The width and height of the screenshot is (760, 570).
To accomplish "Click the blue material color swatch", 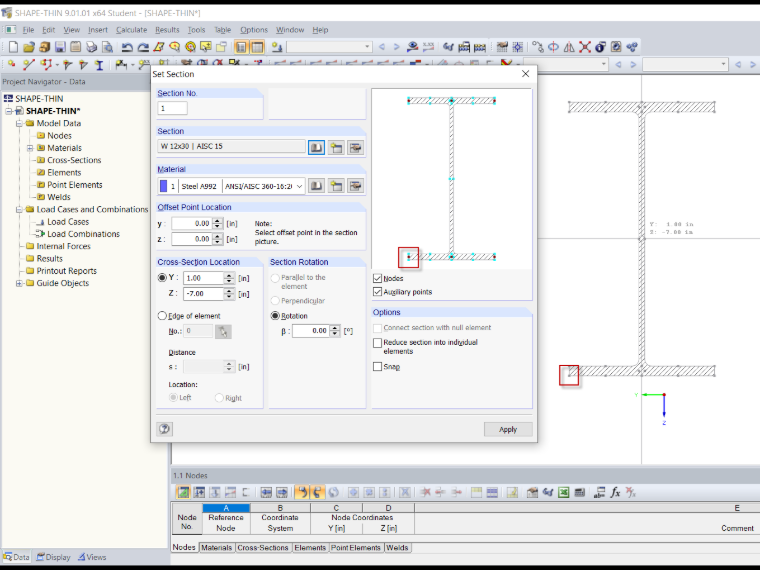I will click(x=163, y=186).
